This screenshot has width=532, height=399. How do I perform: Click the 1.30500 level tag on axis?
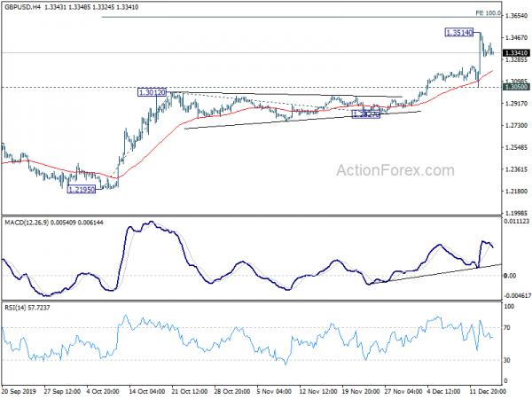pyautogui.click(x=516, y=87)
